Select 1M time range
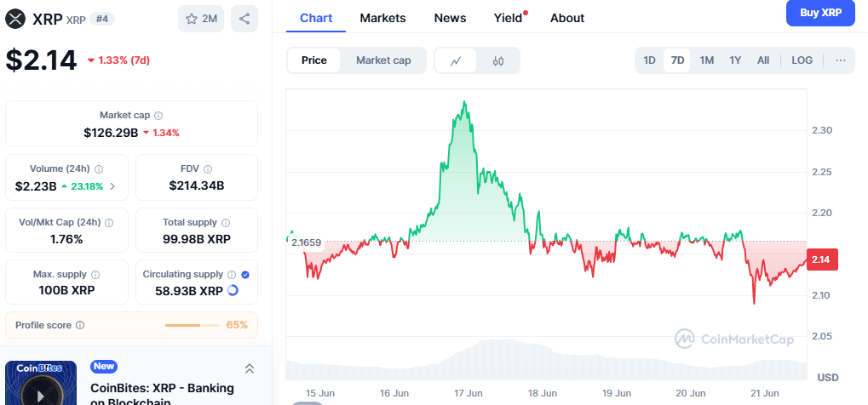The width and height of the screenshot is (868, 405). (706, 60)
